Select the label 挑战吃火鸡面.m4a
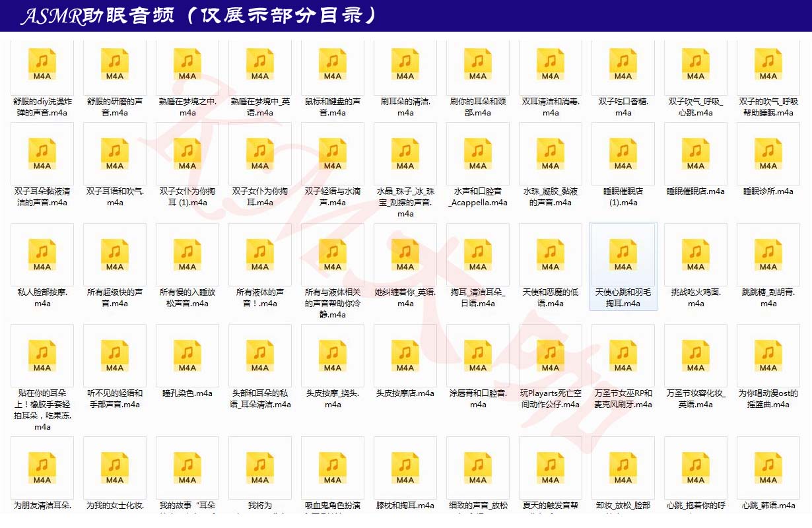Image resolution: width=812 pixels, height=528 pixels. click(696, 298)
